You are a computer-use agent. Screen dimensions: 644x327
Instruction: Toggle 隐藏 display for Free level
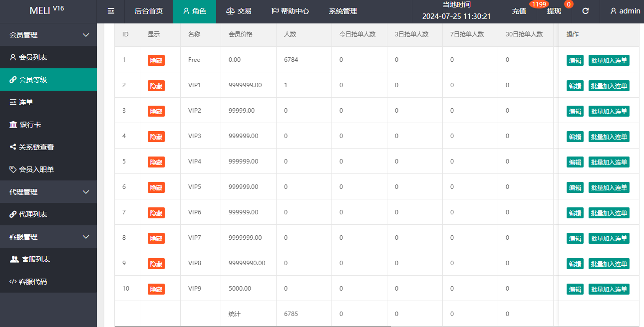(x=156, y=60)
